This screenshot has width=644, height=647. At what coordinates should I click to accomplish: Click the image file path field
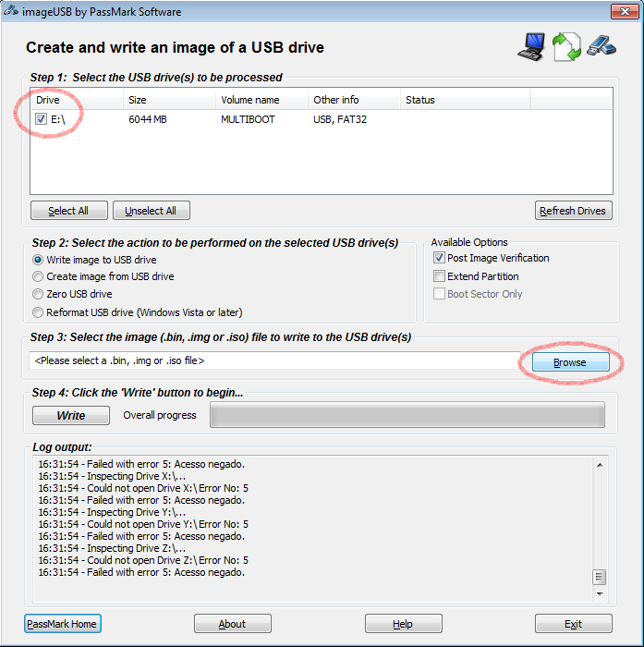click(273, 361)
